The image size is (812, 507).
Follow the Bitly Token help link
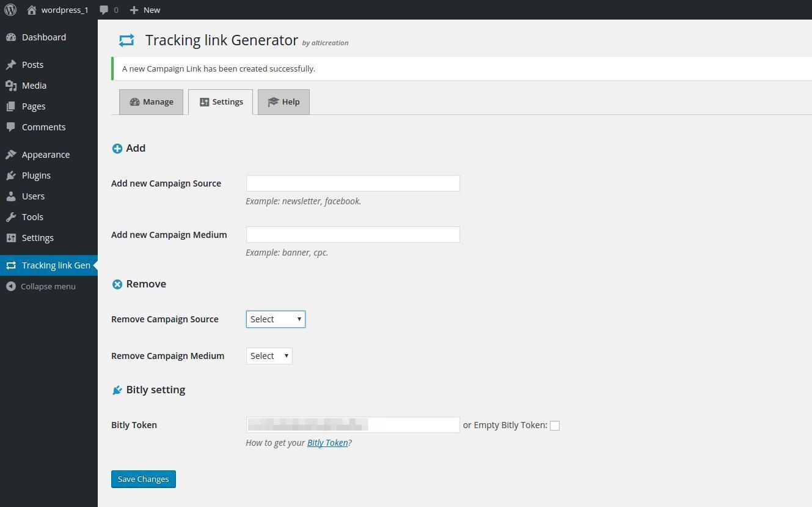pos(327,443)
